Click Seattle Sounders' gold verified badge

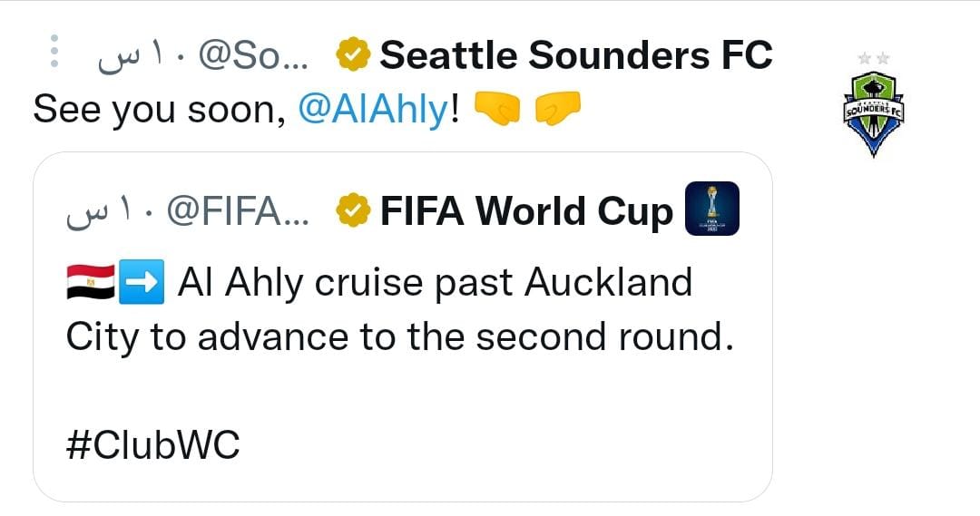coord(353,55)
